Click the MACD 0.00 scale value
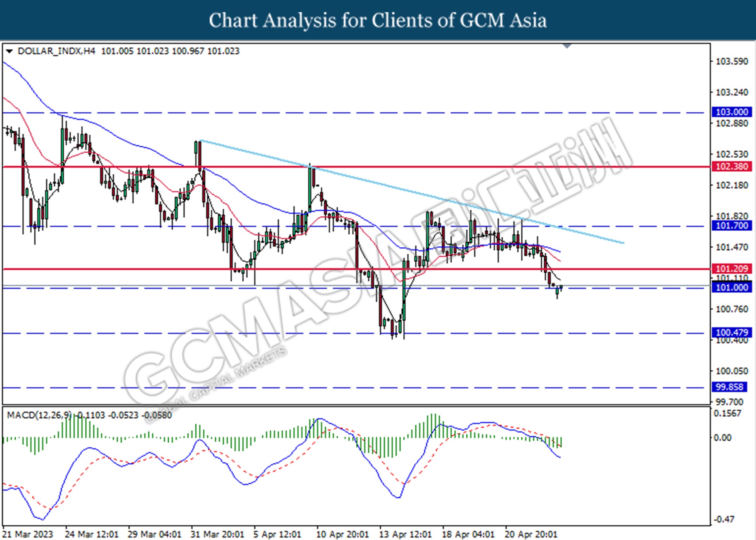 (x=722, y=438)
